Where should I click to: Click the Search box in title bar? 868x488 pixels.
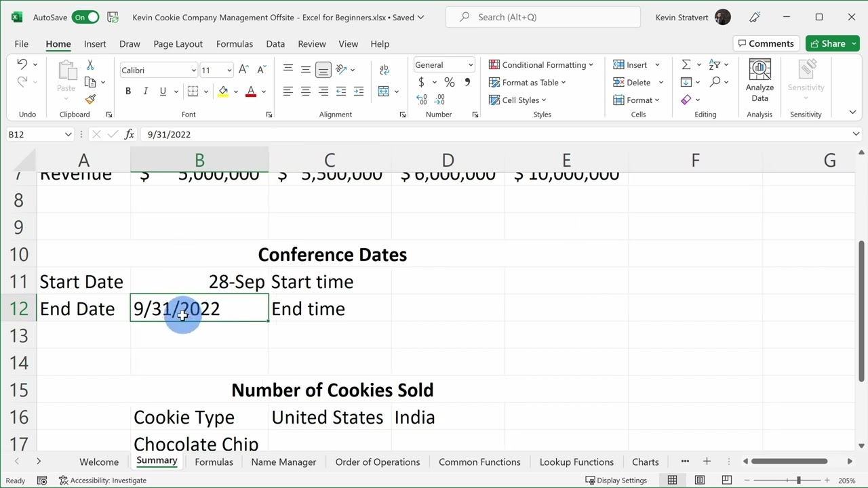click(x=542, y=17)
